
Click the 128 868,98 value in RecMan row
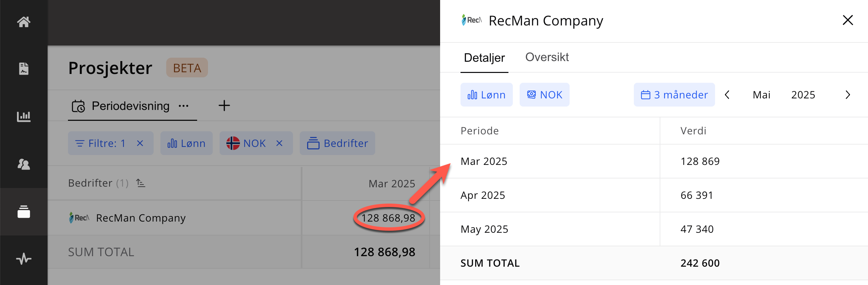388,218
